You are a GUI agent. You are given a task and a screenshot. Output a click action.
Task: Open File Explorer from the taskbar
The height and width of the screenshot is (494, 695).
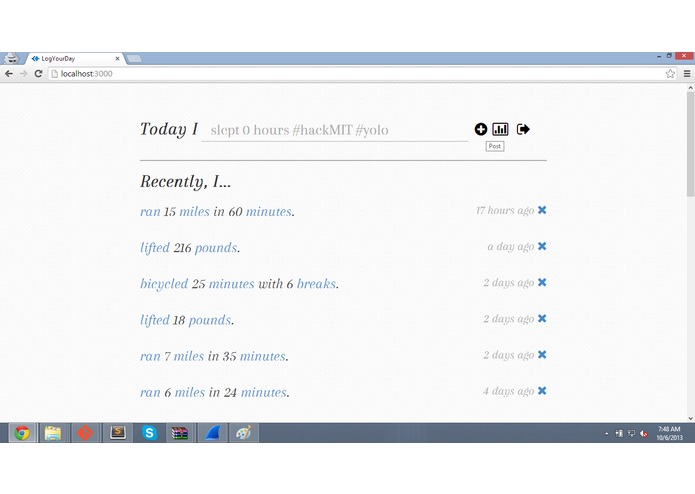(53, 432)
